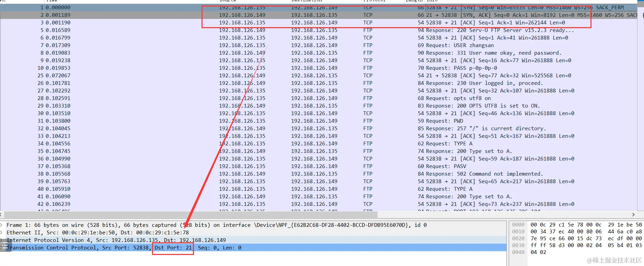Click the packet list scroll-right arrow
Screen dimensions: 644x266
(x=633, y=215)
